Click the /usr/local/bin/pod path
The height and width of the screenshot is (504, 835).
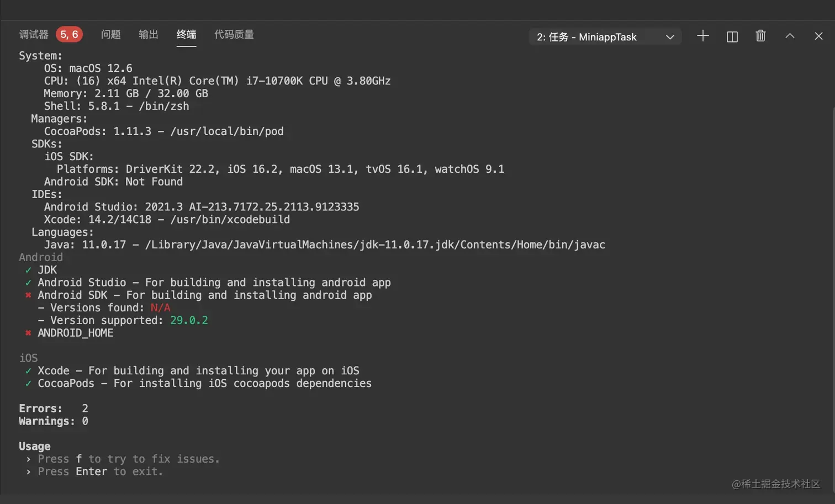tap(226, 131)
